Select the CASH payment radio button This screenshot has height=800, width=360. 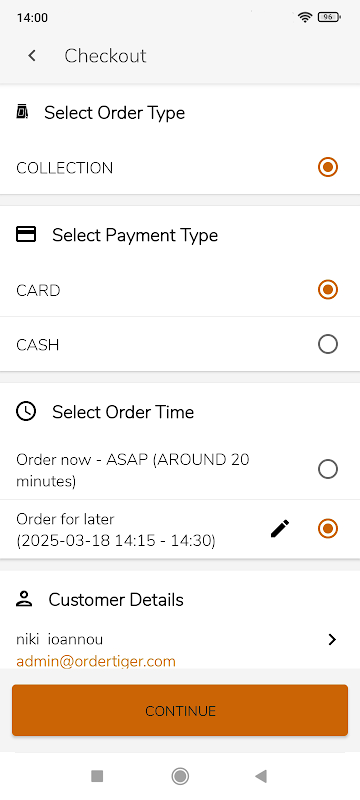[328, 344]
